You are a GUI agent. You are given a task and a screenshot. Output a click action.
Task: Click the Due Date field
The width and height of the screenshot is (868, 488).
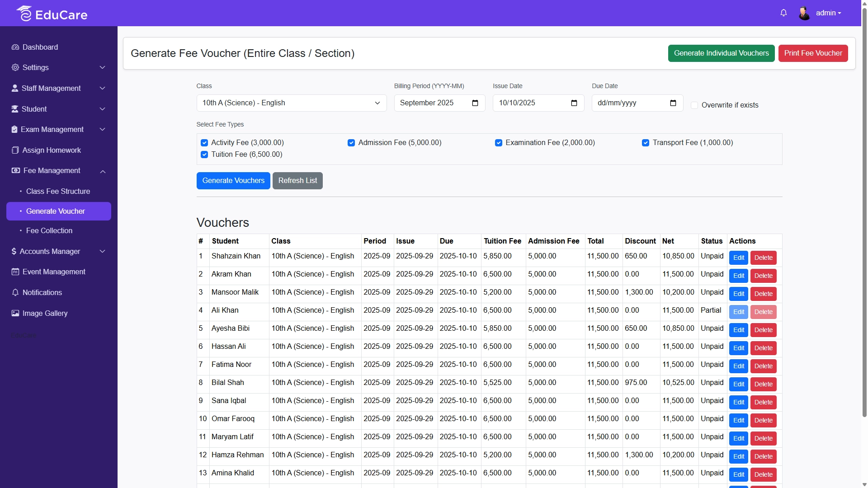click(x=637, y=103)
